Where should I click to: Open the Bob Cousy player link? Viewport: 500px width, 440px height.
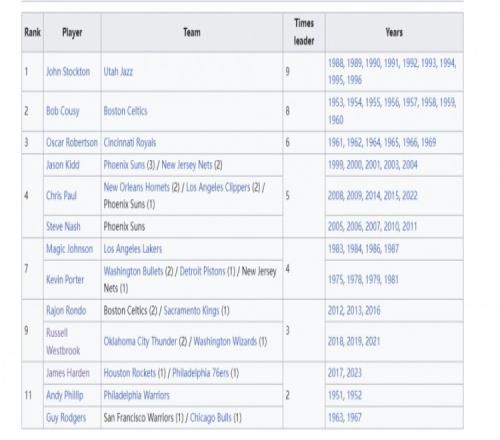tap(63, 111)
